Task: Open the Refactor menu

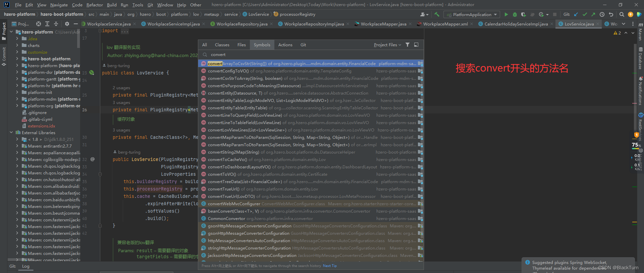Action: (x=95, y=5)
